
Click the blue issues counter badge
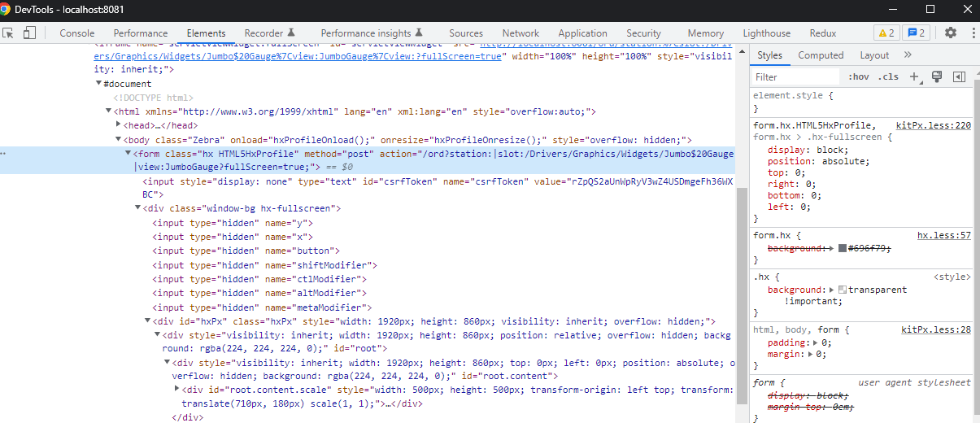point(917,33)
